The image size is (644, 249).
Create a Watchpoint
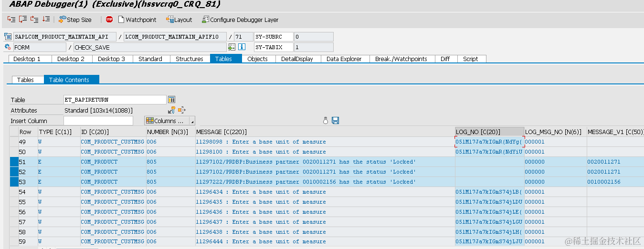137,20
